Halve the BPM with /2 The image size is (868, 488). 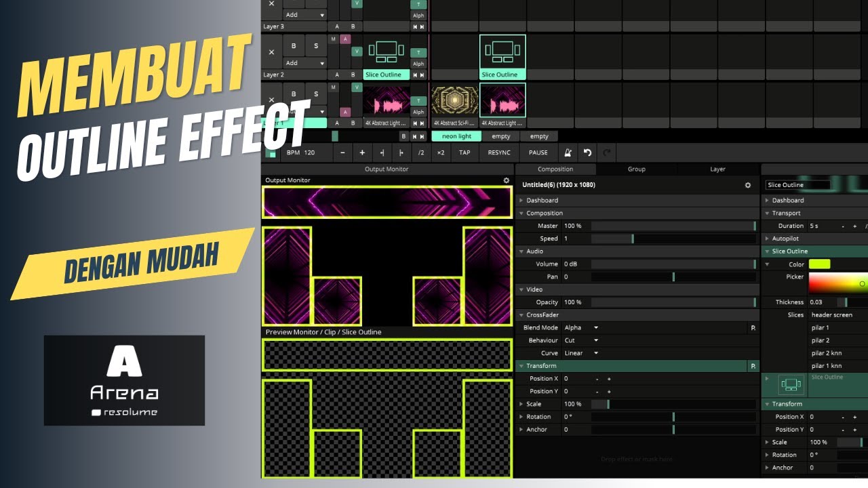coord(421,152)
